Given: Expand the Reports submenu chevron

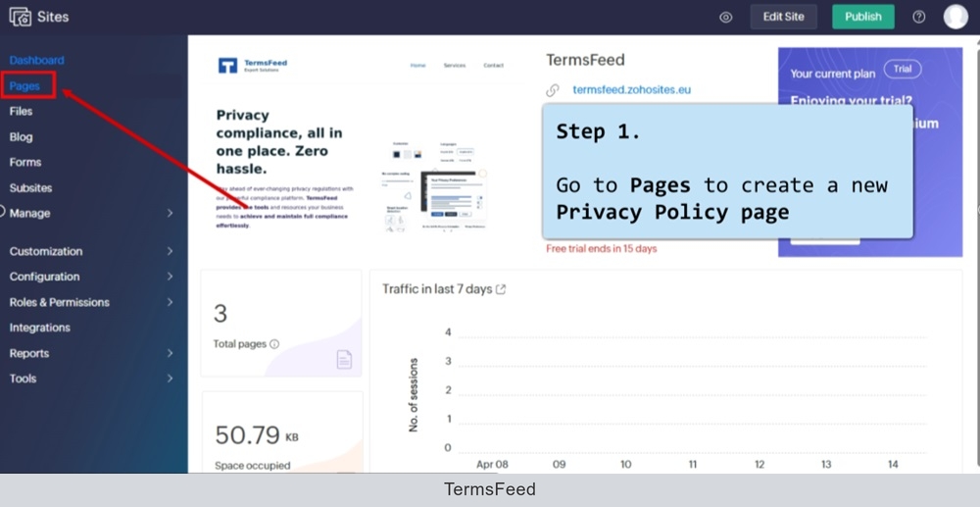Looking at the screenshot, I should (170, 353).
